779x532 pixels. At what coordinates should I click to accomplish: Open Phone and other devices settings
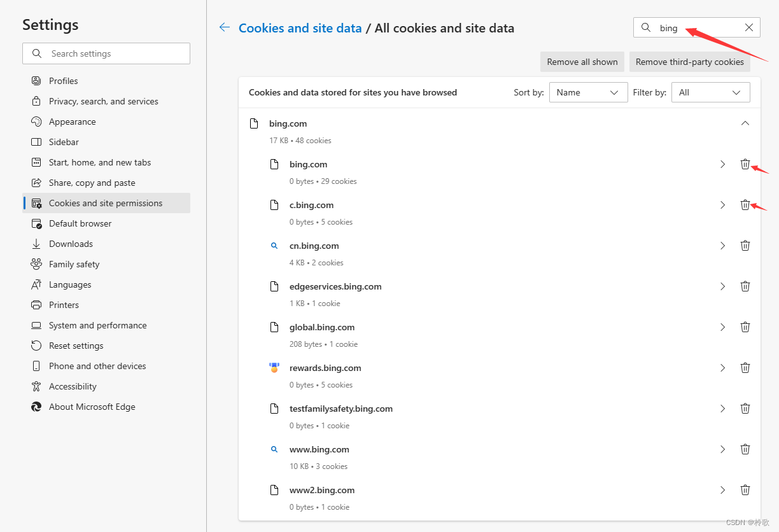click(106, 366)
